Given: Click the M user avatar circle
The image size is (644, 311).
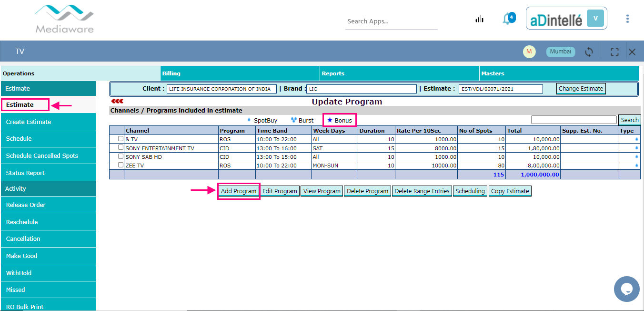Looking at the screenshot, I should (x=529, y=52).
